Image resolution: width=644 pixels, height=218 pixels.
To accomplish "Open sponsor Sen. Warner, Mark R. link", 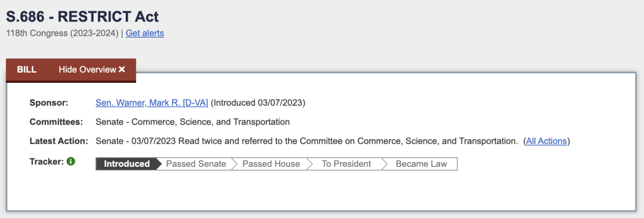I will pyautogui.click(x=152, y=102).
